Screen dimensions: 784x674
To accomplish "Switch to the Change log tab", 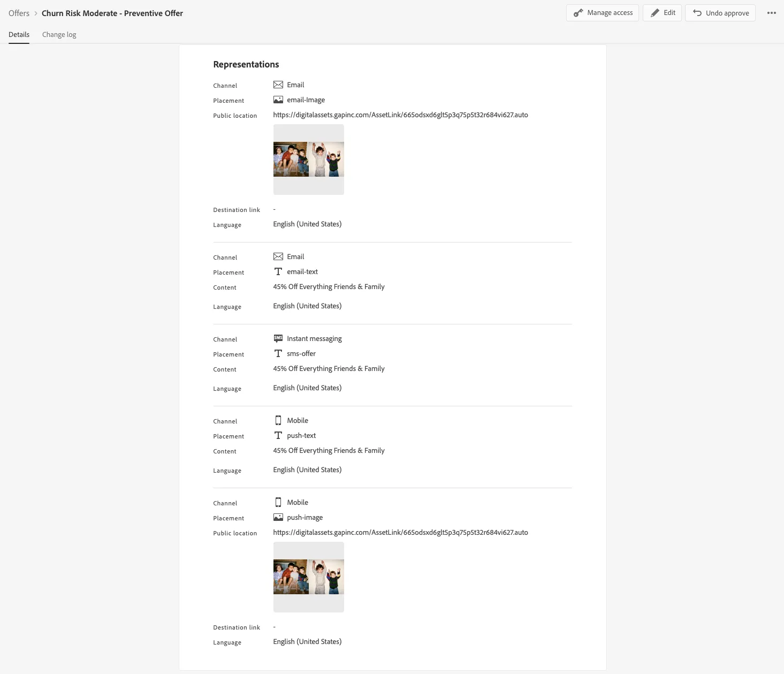I will (59, 34).
